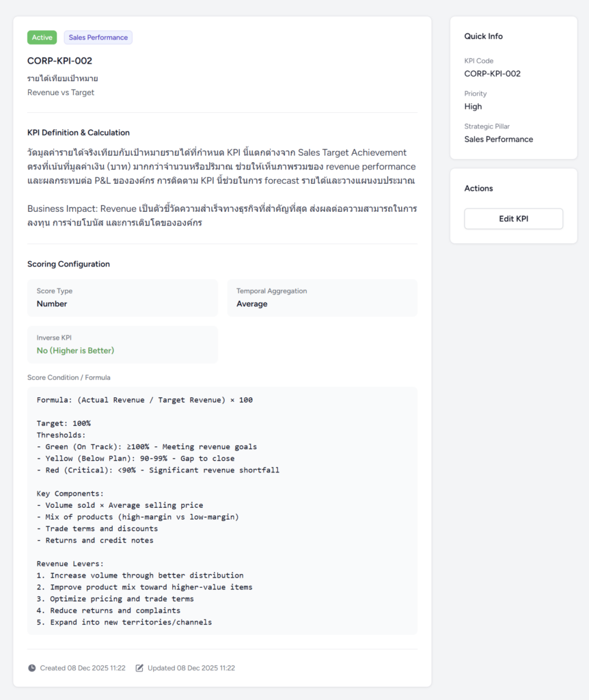Click the Inverse KPI "No (Higher is Better)" value

pyautogui.click(x=75, y=351)
